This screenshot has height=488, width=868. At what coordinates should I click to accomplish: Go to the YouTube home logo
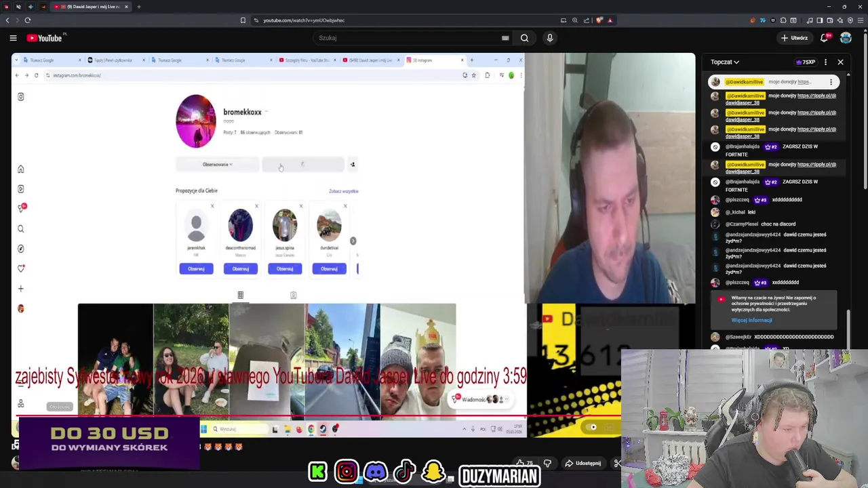pos(45,38)
